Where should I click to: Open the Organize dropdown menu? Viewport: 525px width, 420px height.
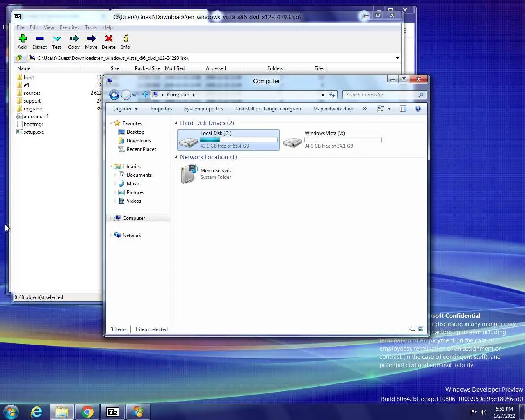pyautogui.click(x=126, y=109)
